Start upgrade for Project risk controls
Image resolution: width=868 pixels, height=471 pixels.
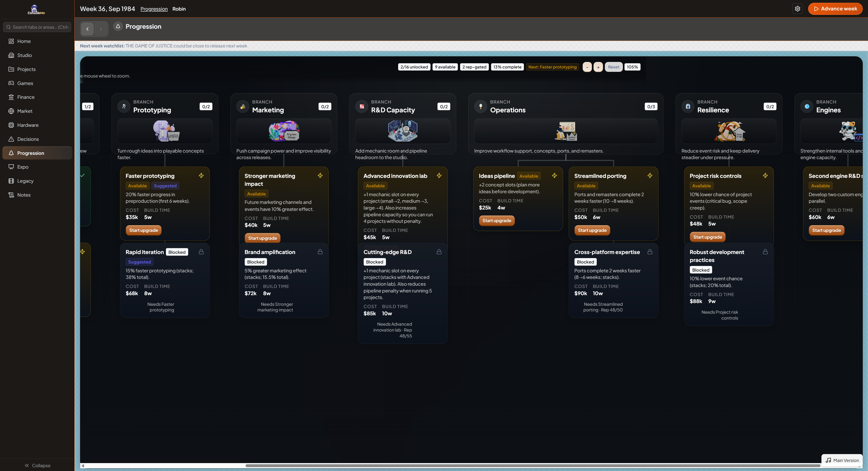[x=708, y=237]
